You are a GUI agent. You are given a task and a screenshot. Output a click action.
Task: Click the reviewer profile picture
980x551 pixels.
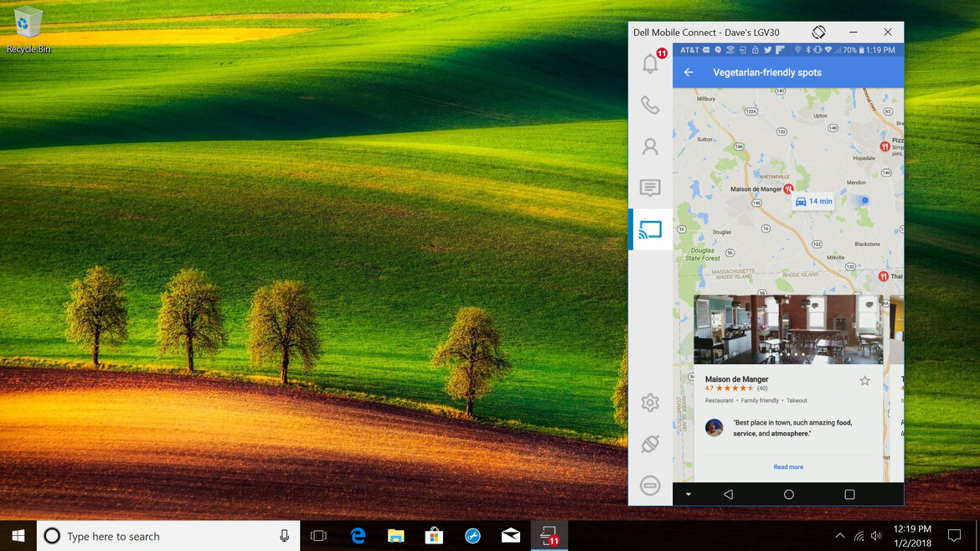[x=714, y=427]
